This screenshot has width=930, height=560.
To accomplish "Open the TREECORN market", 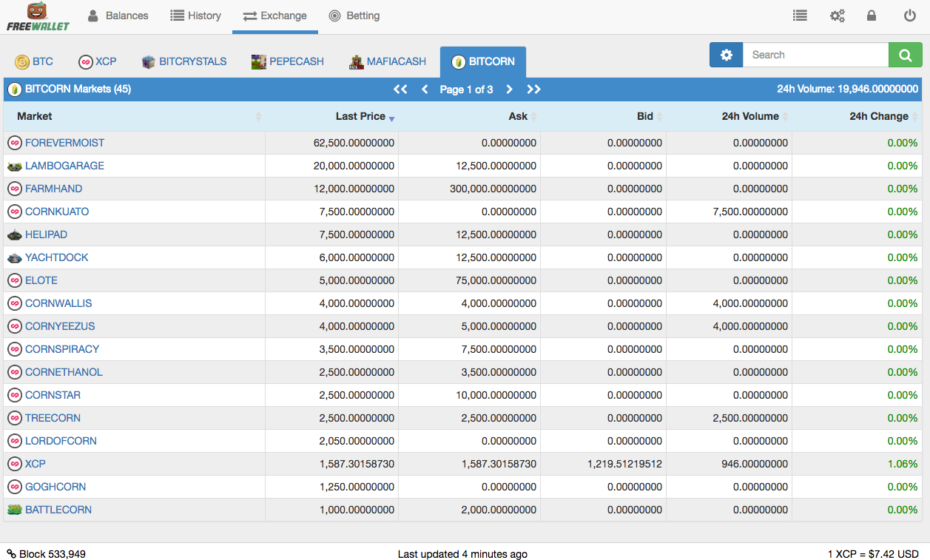I will coord(53,418).
